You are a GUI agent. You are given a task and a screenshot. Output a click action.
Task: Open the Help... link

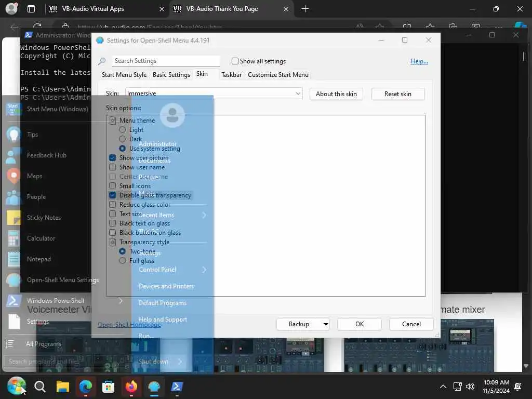tap(419, 61)
